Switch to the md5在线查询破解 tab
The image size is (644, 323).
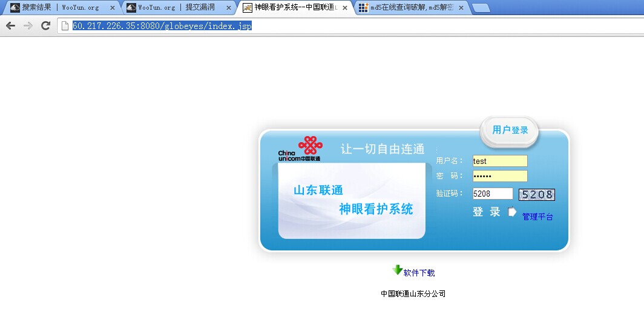pyautogui.click(x=412, y=7)
